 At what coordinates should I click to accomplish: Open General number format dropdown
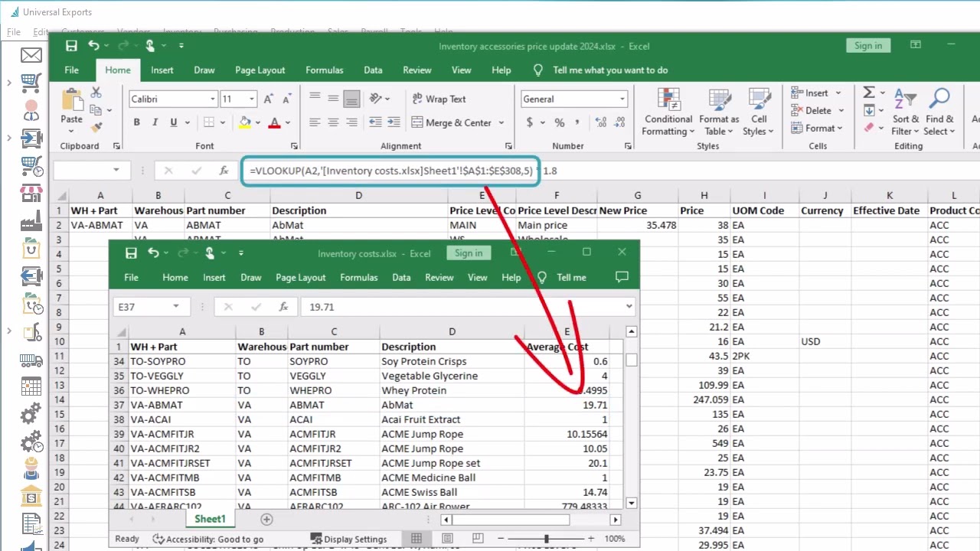[622, 99]
